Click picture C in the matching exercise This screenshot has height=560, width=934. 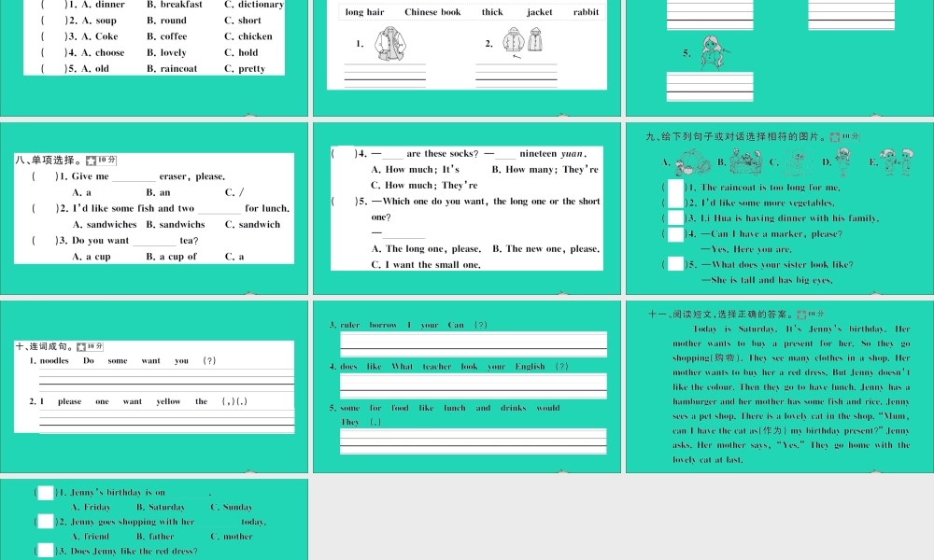(797, 161)
